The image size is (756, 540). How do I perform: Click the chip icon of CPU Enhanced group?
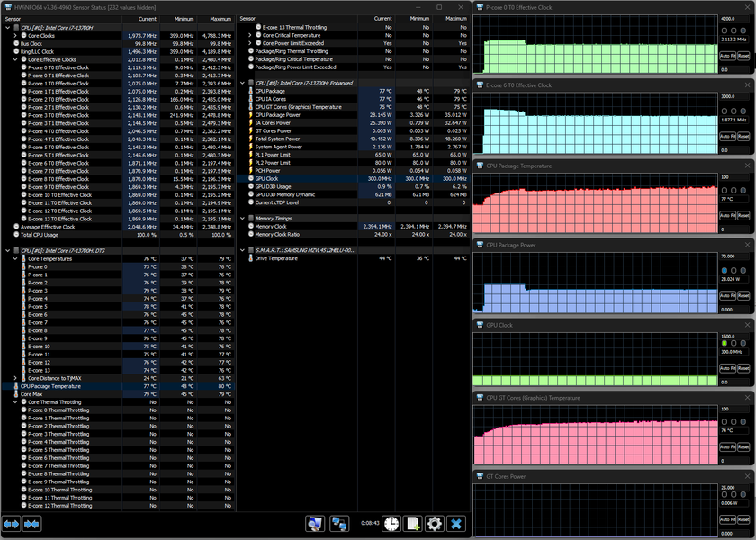click(x=251, y=83)
